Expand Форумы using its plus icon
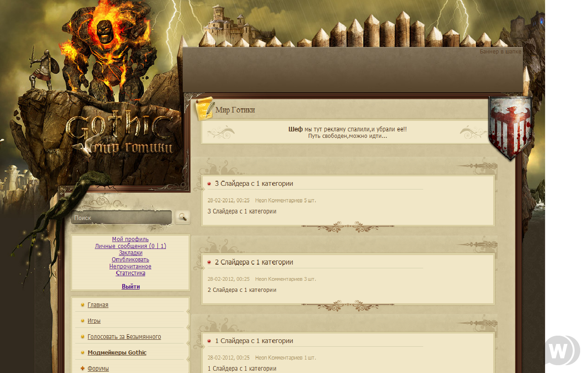This screenshot has width=588, height=373. (82, 368)
